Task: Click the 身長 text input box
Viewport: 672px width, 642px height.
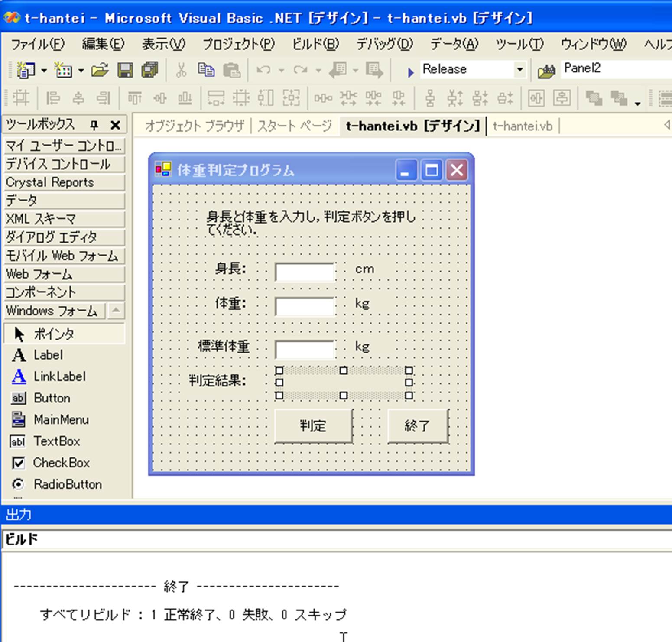Action: pos(305,272)
